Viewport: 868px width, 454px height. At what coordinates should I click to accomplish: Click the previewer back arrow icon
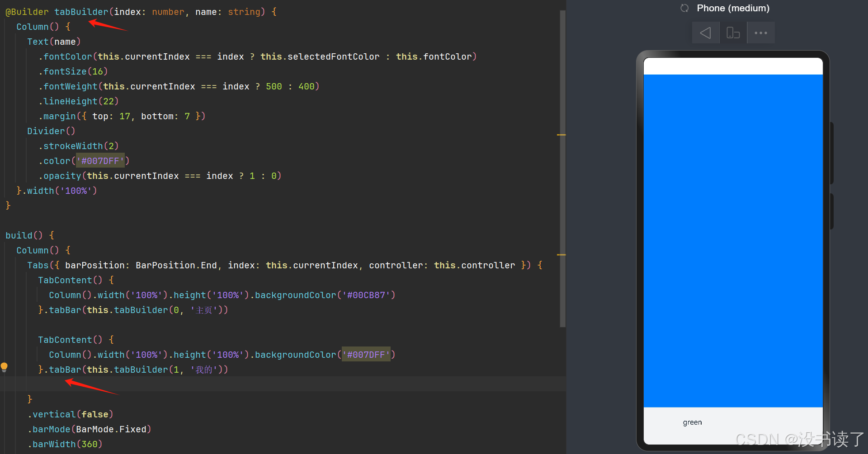[705, 33]
